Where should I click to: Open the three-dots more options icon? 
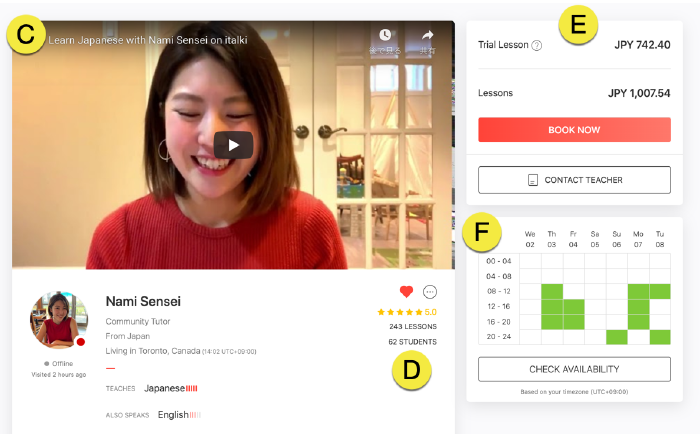(430, 292)
